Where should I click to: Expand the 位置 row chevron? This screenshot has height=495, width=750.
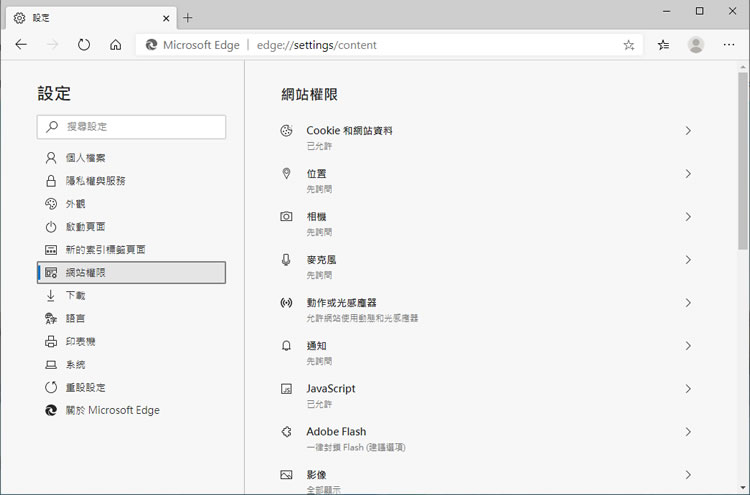(688, 174)
